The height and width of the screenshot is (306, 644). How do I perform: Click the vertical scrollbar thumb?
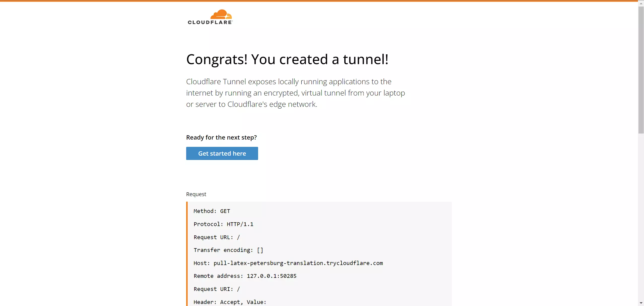[x=641, y=70]
